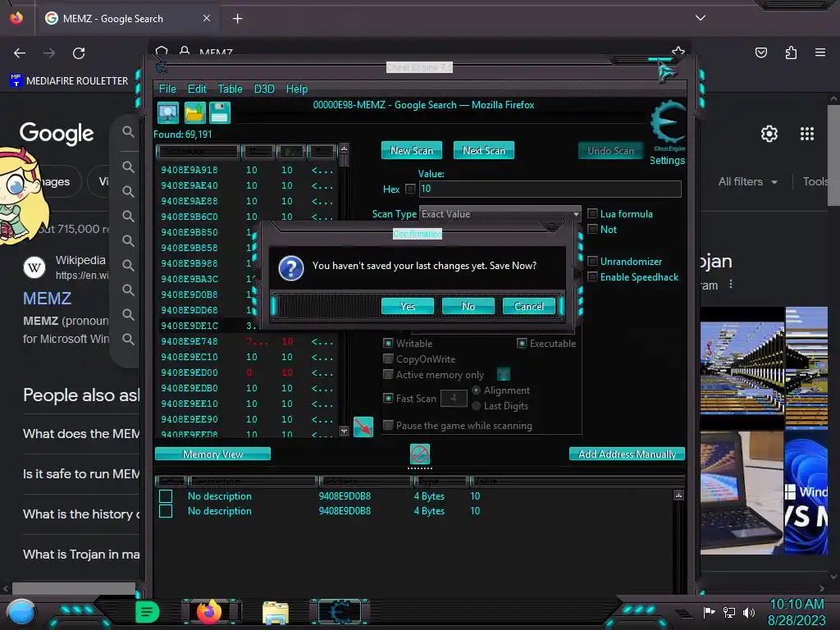Viewport: 840px width, 630px height.
Task: Activate first No description address entry
Action: (x=166, y=496)
